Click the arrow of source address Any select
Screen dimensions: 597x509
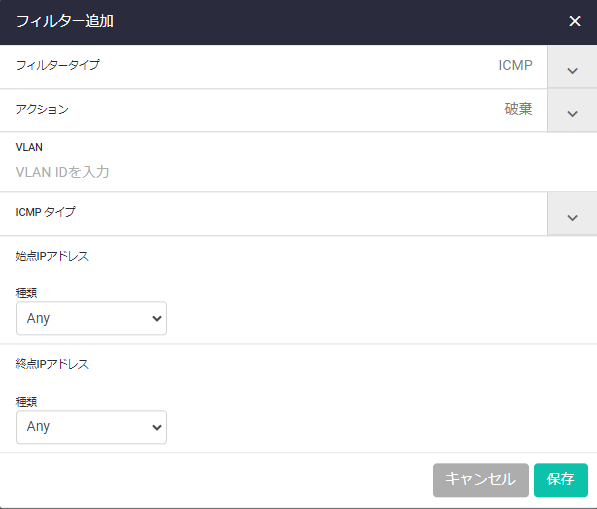156,319
